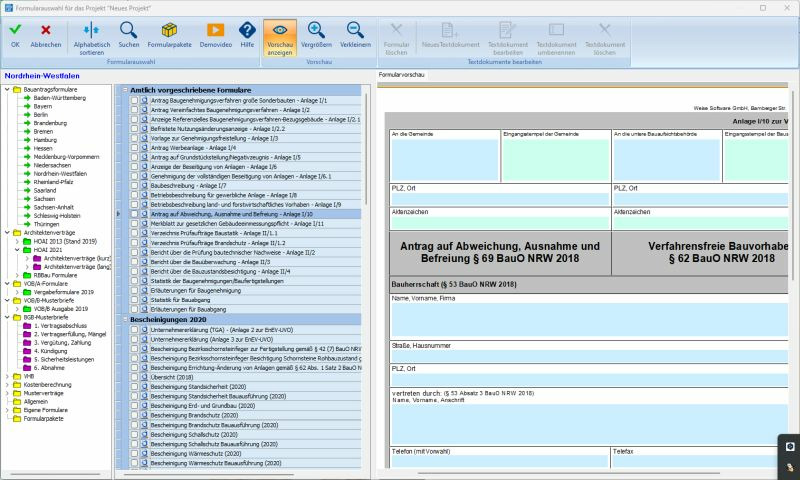Click document icon of Baubeschreibung - Anlage I/7
Screen dimensions: 800x480
pos(144,186)
